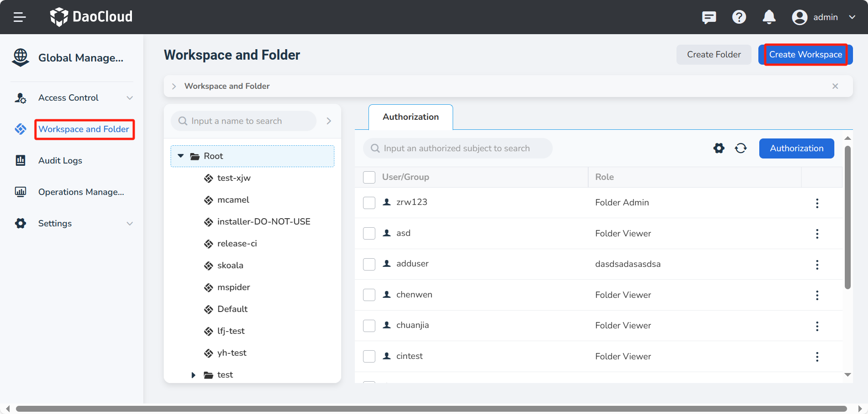Image resolution: width=868 pixels, height=414 pixels.
Task: Click the Operations Management sidebar icon
Action: (x=20, y=192)
